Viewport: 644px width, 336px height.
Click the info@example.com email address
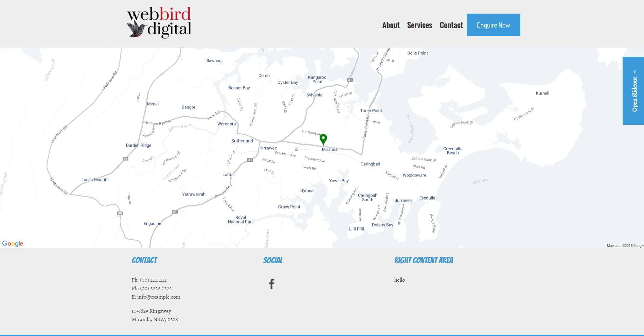pyautogui.click(x=159, y=297)
